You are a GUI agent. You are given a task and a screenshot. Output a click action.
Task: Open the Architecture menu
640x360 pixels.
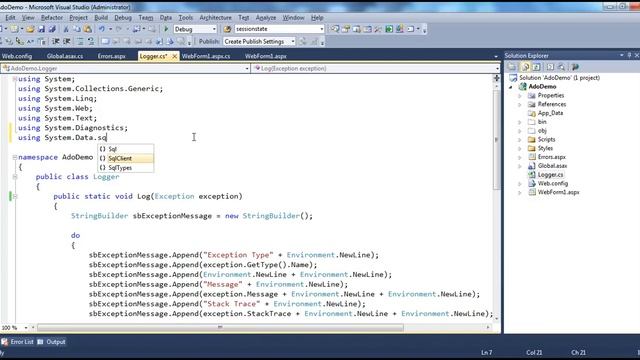(x=215, y=18)
